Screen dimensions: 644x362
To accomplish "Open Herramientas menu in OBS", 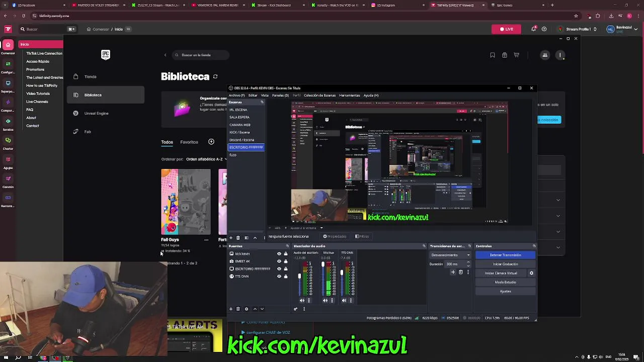I will (349, 96).
